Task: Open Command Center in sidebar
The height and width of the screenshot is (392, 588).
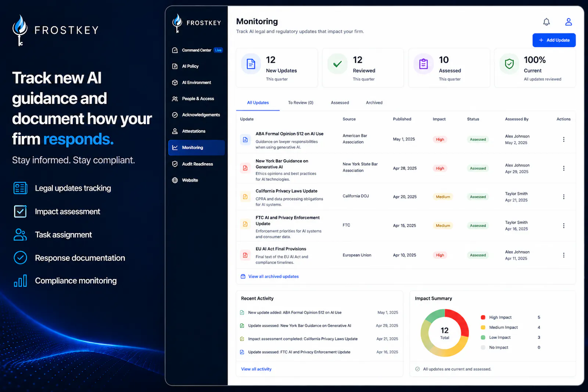Action: pyautogui.click(x=197, y=50)
